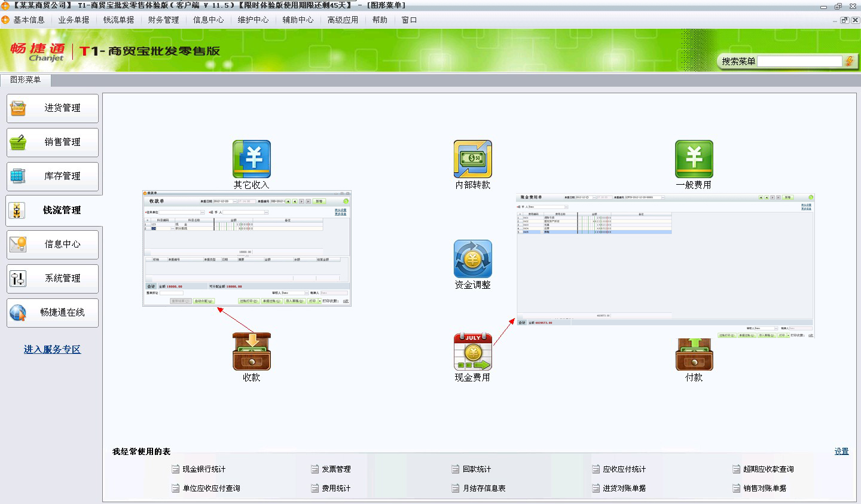Open 库存管理 sidebar section
Viewport: 861px width, 504px height.
pyautogui.click(x=53, y=176)
